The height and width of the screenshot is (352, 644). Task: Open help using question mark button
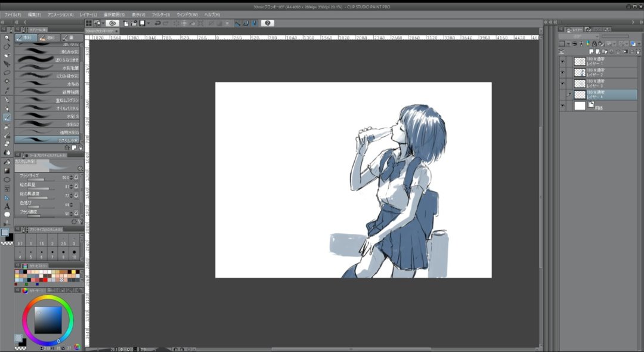coord(267,23)
